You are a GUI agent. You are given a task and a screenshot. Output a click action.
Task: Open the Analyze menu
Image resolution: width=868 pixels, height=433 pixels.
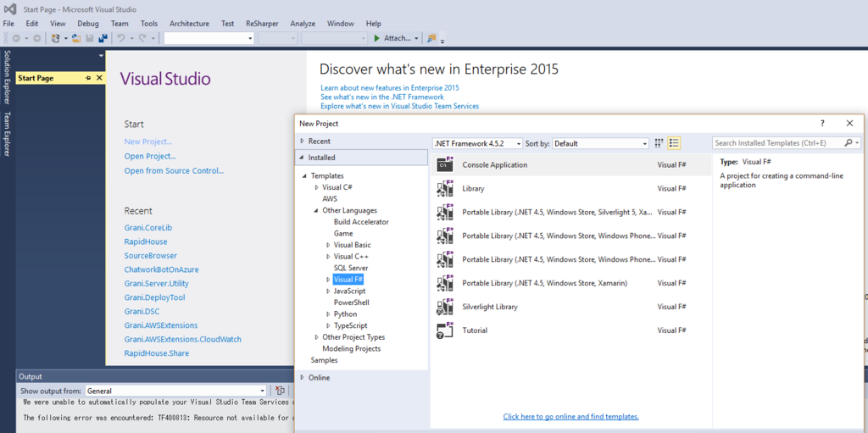coord(303,23)
